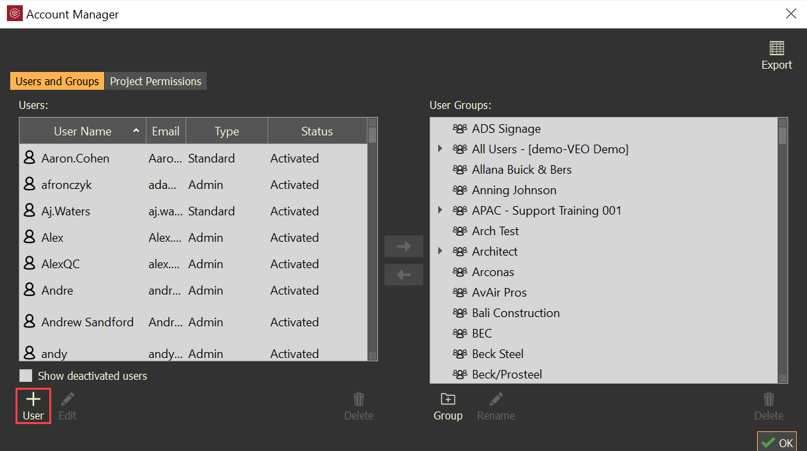Screen dimensions: 807x451
Task: Click the Rename group pencil icon
Action: click(x=495, y=400)
